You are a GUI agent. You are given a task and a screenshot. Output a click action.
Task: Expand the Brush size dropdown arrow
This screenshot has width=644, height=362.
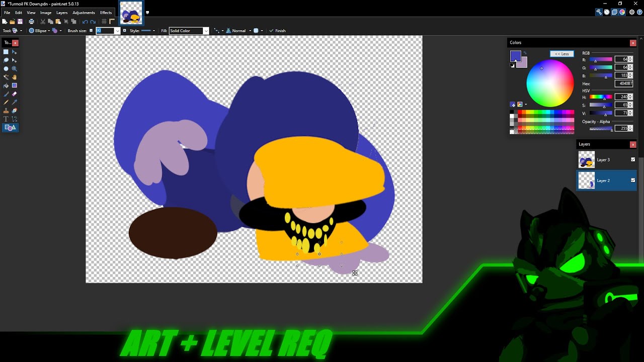pyautogui.click(x=117, y=31)
